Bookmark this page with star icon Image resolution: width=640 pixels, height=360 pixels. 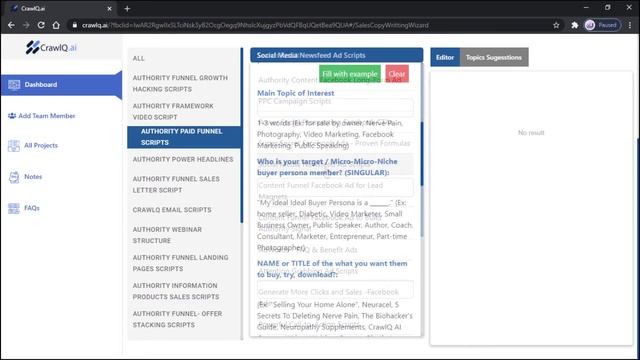(x=556, y=25)
